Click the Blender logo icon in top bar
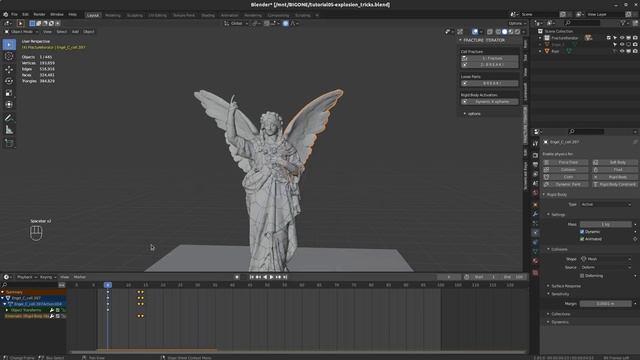Image resolution: width=640 pixels, height=360 pixels. click(x=6, y=14)
